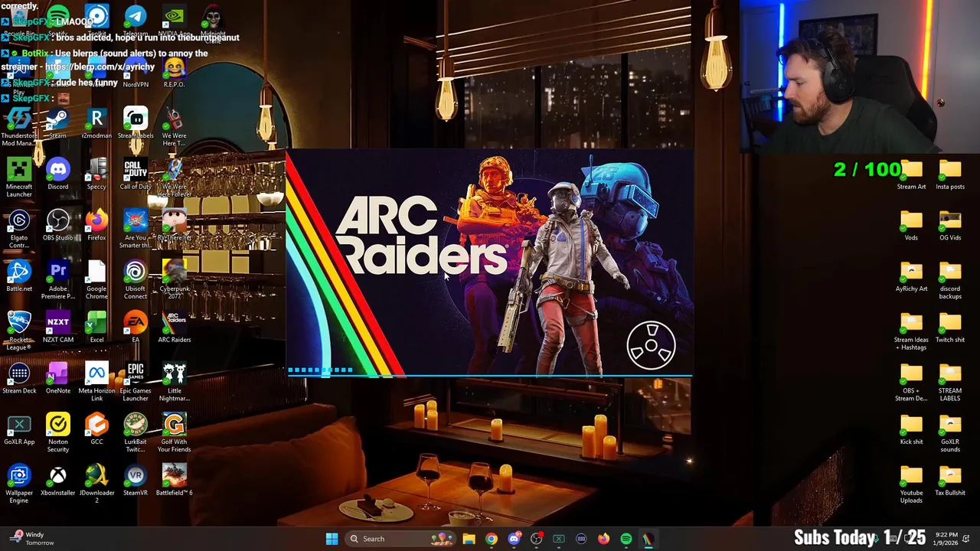The height and width of the screenshot is (551, 980).
Task: Open the Adobe Premiere Pro shortcut
Action: [x=58, y=279]
